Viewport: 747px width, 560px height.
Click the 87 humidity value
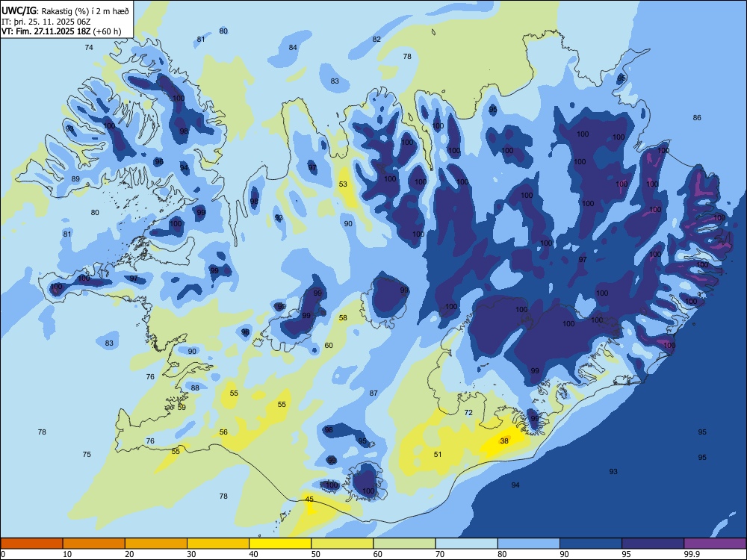373,393
